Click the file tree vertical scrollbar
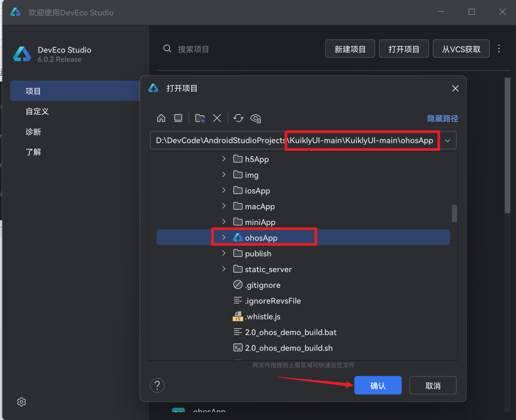Viewport: 516px width, 420px height. tap(454, 213)
